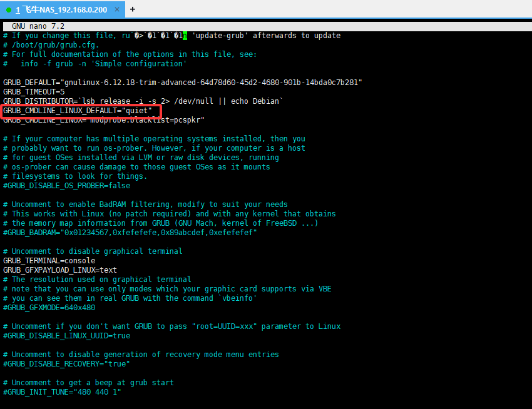Place cursor on GRUB_DEFAULT line

point(183,83)
